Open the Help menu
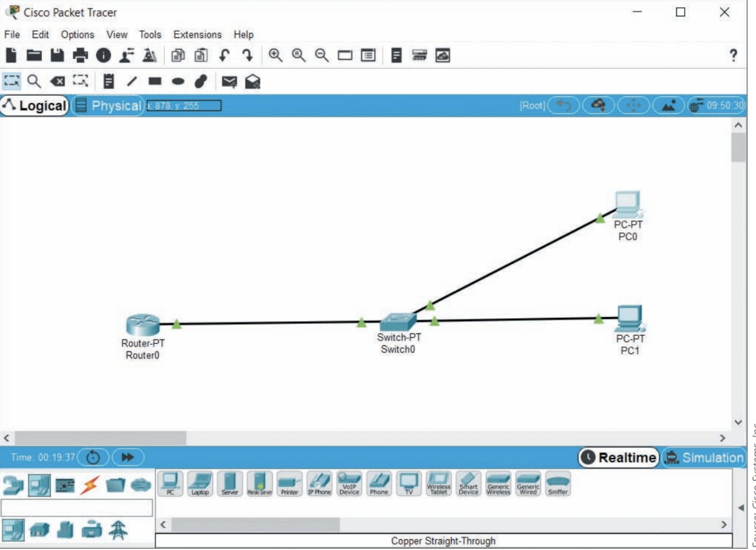 pyautogui.click(x=244, y=34)
